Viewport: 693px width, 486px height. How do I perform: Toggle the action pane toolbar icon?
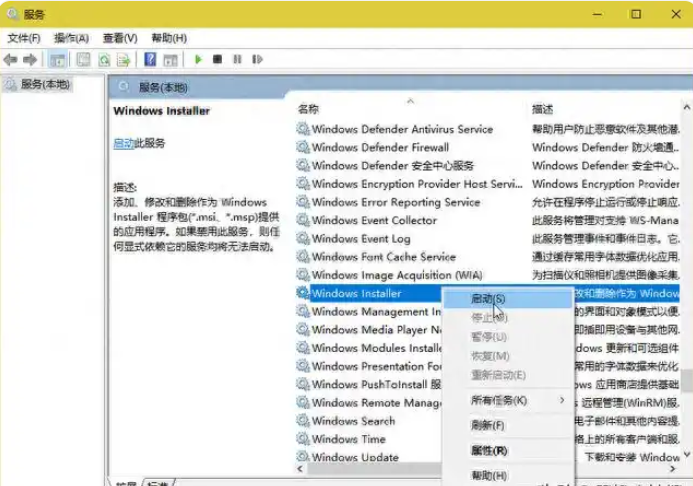click(170, 60)
